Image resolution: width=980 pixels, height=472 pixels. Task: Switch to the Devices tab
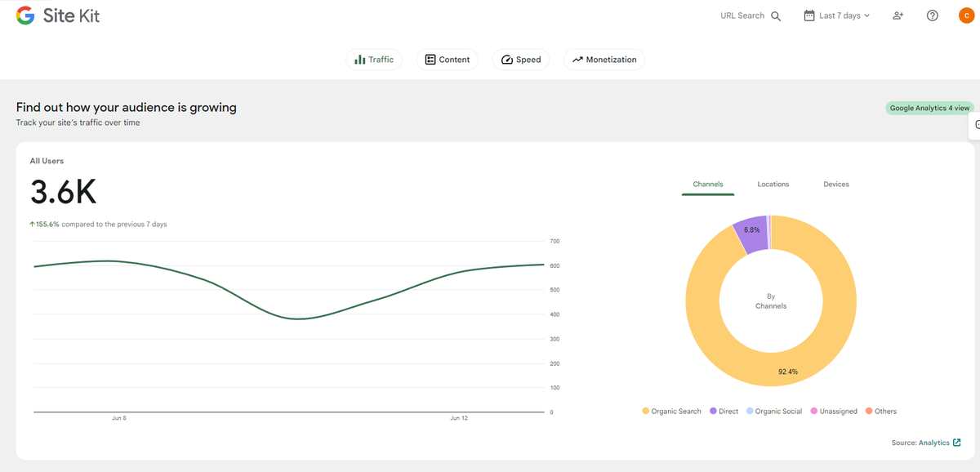(836, 185)
